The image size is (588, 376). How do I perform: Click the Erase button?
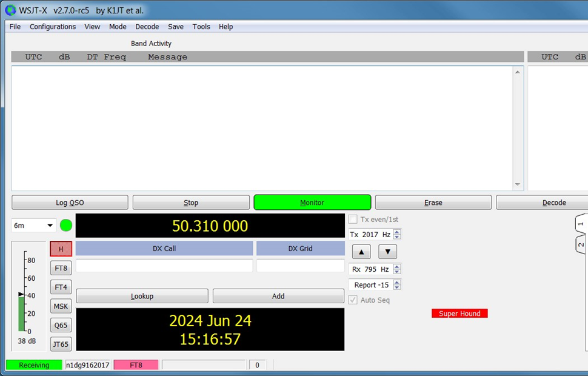433,203
